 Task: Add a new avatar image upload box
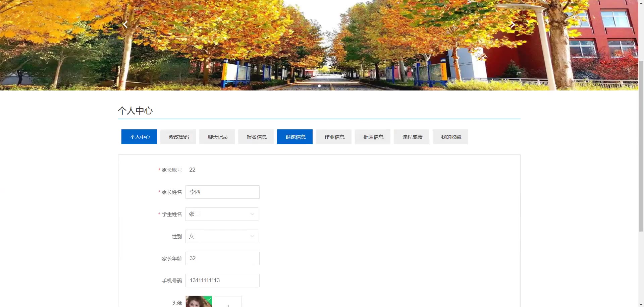tap(228, 302)
